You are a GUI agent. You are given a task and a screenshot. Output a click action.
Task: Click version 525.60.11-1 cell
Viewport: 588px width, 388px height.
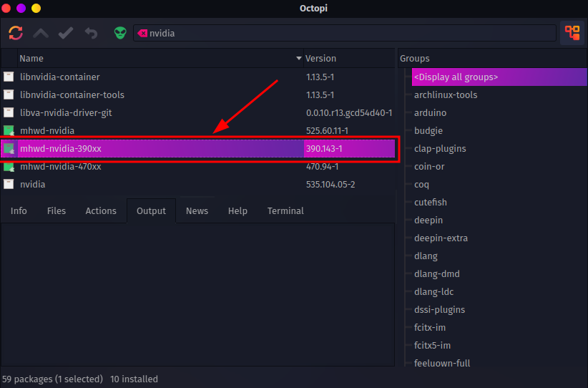click(327, 130)
